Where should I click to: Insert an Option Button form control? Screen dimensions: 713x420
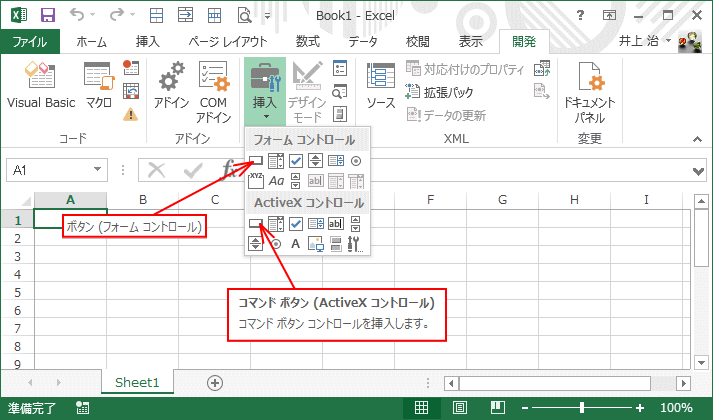click(356, 160)
